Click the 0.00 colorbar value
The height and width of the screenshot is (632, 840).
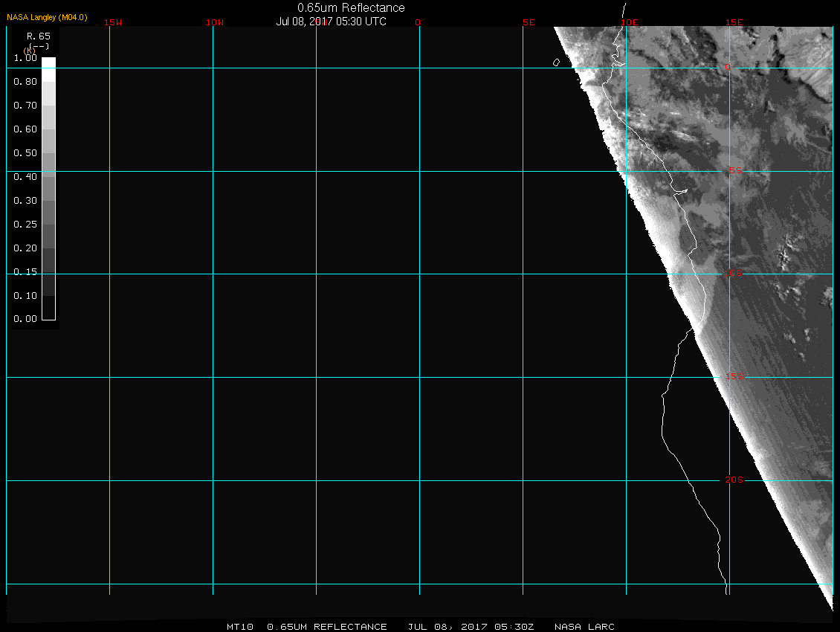25,319
